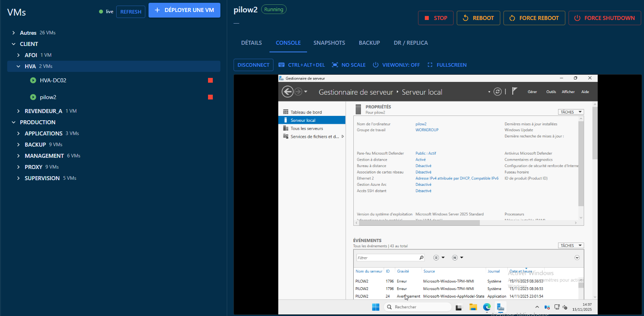Click the green play icon beside pilow2

(33, 97)
